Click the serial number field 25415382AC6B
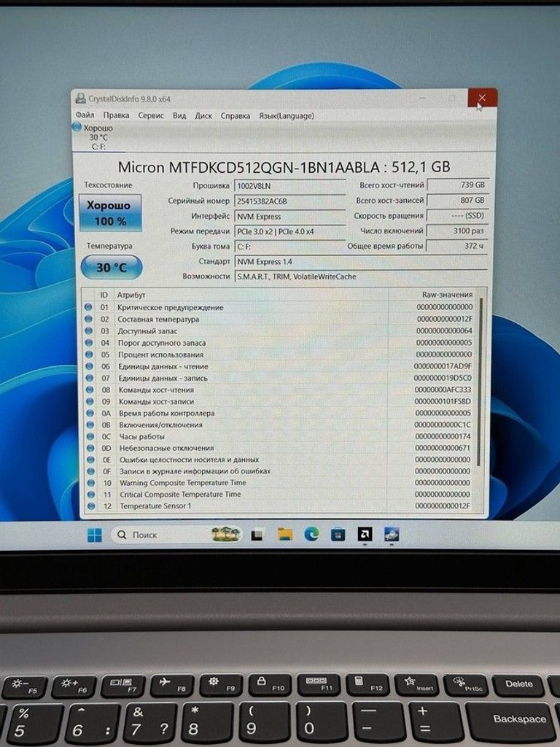This screenshot has width=560, height=747. tap(289, 201)
